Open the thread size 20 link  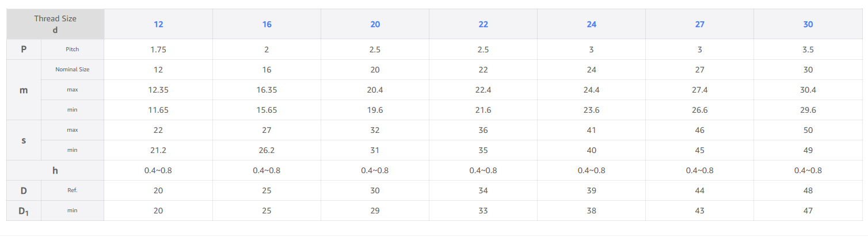(x=375, y=24)
